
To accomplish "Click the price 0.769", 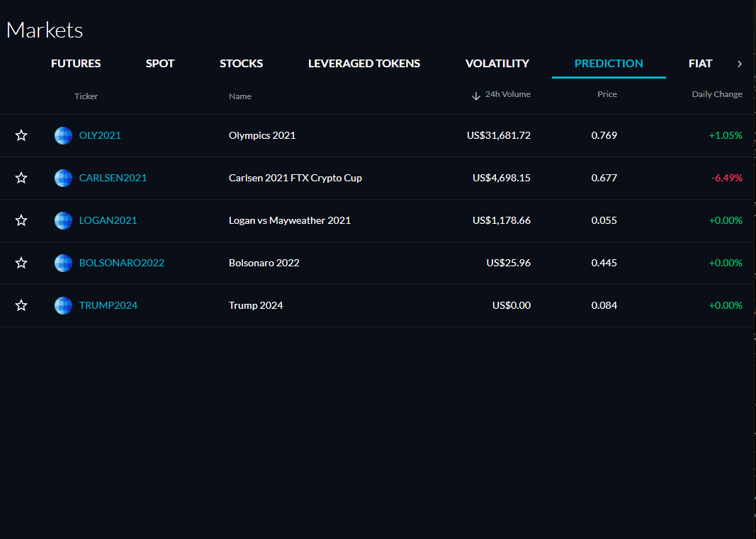I will [x=604, y=135].
